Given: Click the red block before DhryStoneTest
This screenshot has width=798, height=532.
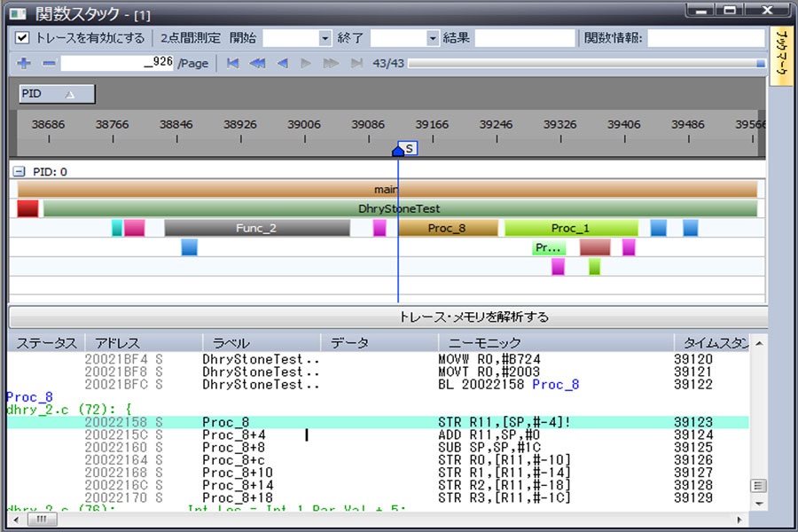Looking at the screenshot, I should pos(27,208).
